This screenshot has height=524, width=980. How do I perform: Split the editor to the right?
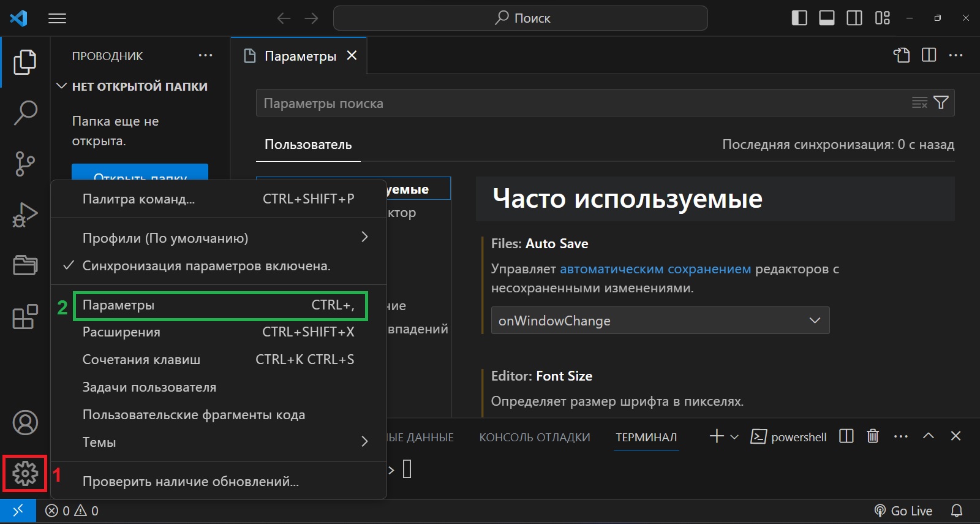tap(929, 55)
